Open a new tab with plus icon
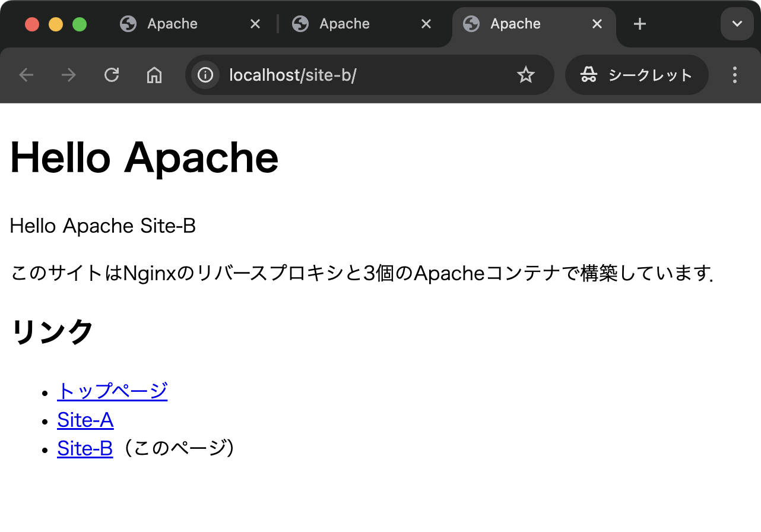Image resolution: width=761 pixels, height=532 pixels. pyautogui.click(x=639, y=24)
